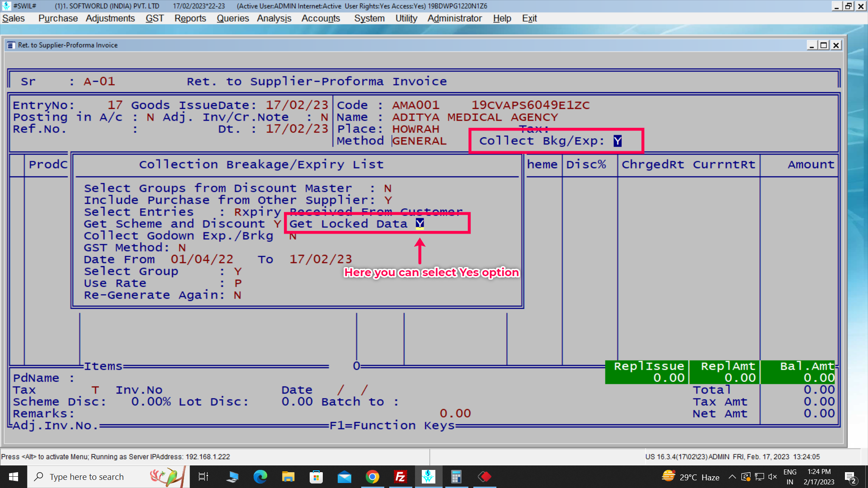The width and height of the screenshot is (868, 488).
Task: Toggle the Collect Bkg/Exp Y field
Action: (x=618, y=141)
